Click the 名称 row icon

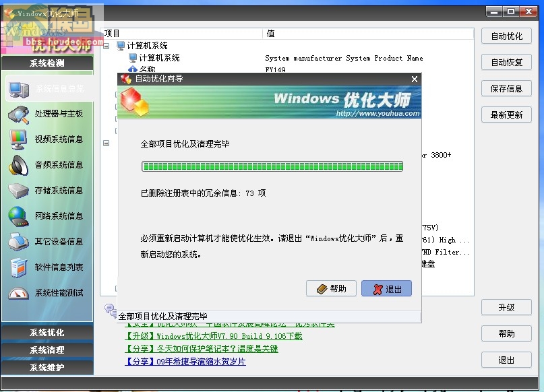point(133,69)
